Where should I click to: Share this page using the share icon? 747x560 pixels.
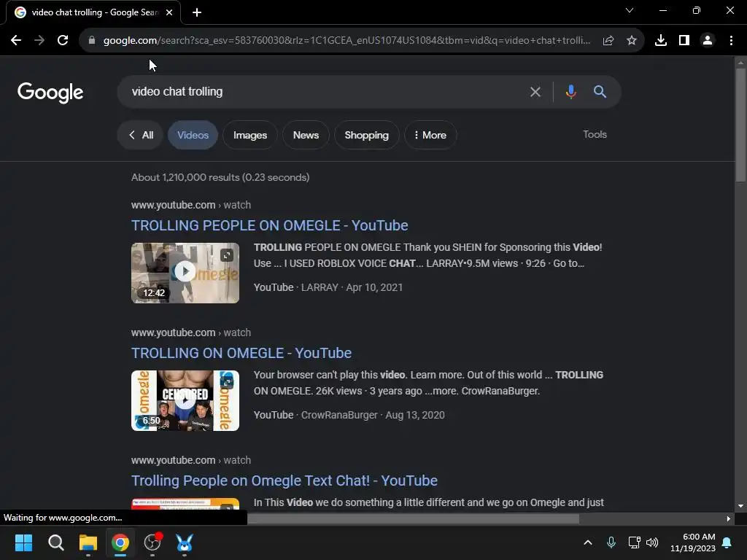(608, 41)
